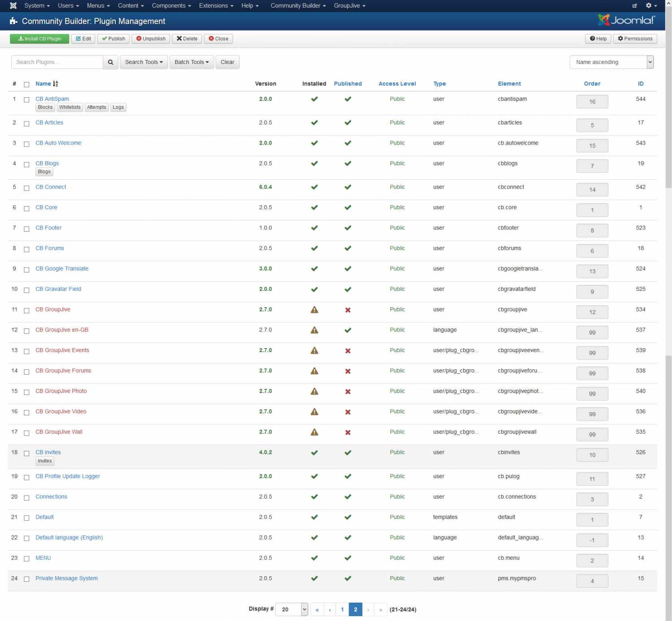Expand the GroupJive menu

[x=349, y=6]
